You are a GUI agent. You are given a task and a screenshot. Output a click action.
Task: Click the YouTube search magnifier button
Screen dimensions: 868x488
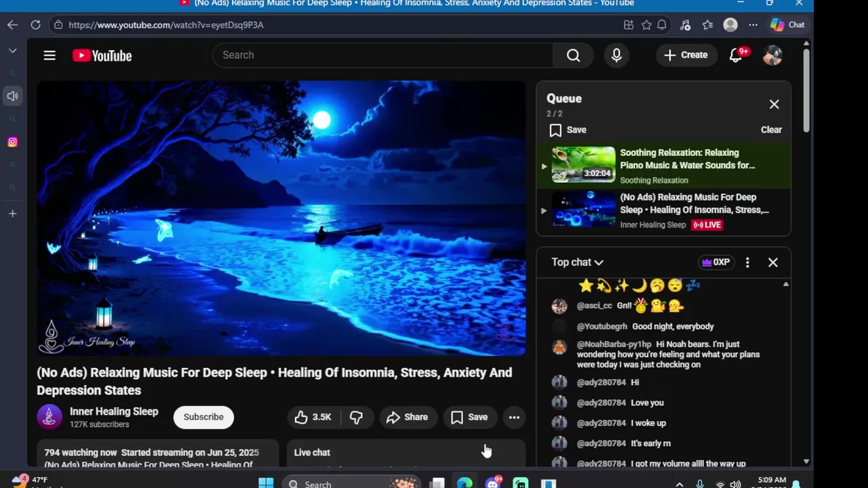573,55
